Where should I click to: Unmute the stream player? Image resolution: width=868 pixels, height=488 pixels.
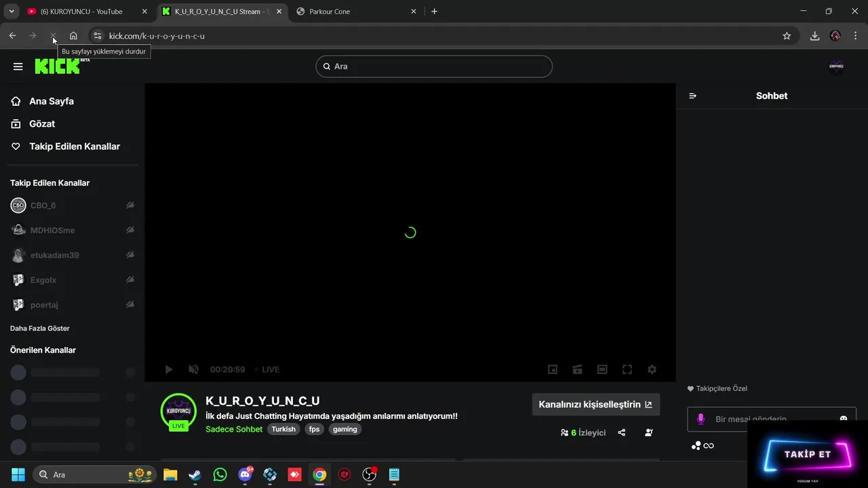point(193,369)
